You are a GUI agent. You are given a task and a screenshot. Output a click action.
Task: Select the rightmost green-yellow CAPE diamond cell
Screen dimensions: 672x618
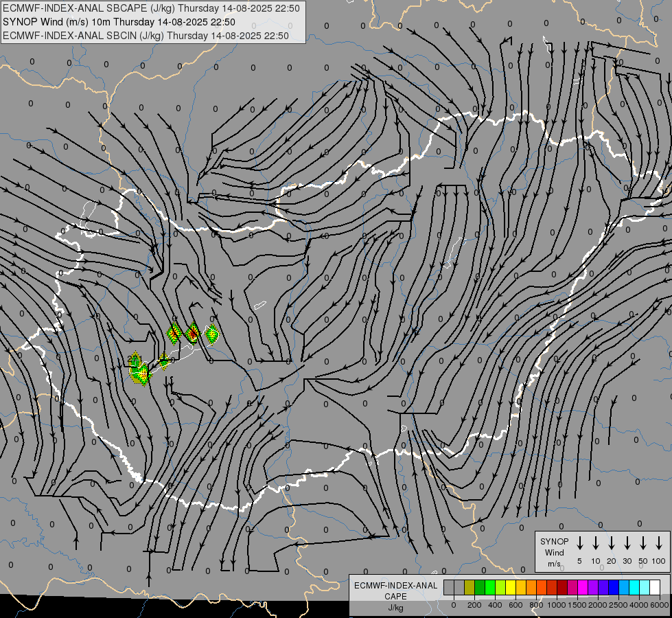tap(211, 333)
